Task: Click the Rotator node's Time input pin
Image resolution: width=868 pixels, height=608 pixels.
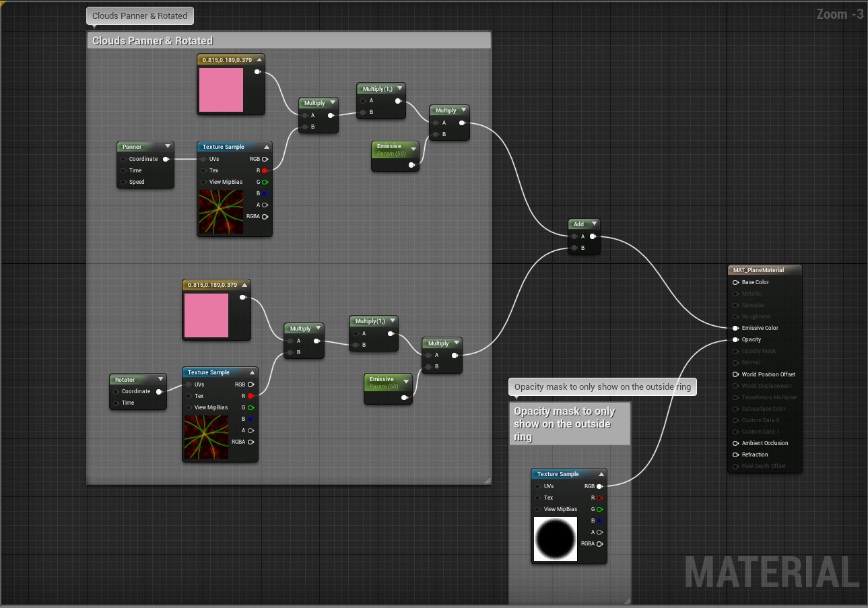Action: [x=116, y=403]
